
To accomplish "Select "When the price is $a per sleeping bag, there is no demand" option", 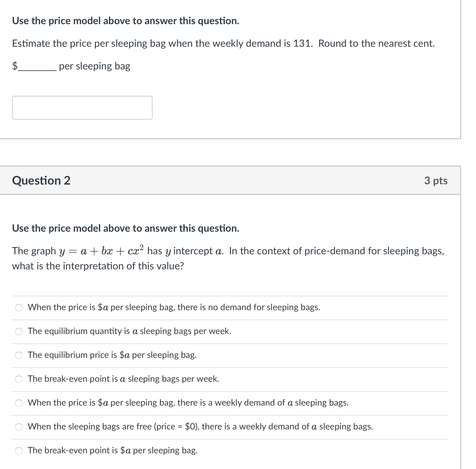I will (19, 308).
